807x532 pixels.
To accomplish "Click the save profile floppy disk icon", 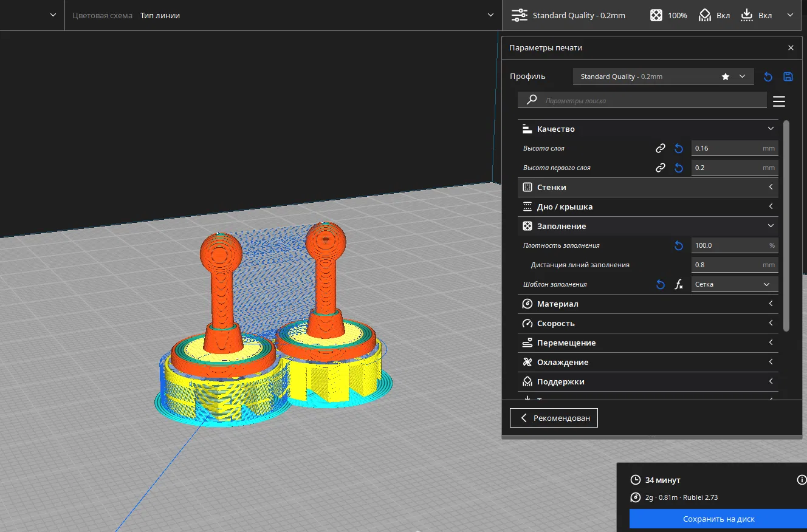I will 788,77.
